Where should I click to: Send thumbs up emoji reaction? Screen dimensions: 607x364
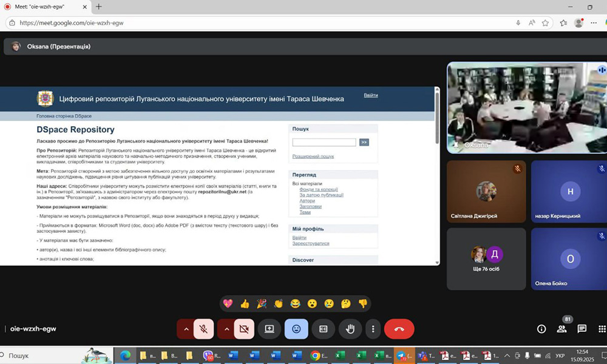[x=245, y=303]
